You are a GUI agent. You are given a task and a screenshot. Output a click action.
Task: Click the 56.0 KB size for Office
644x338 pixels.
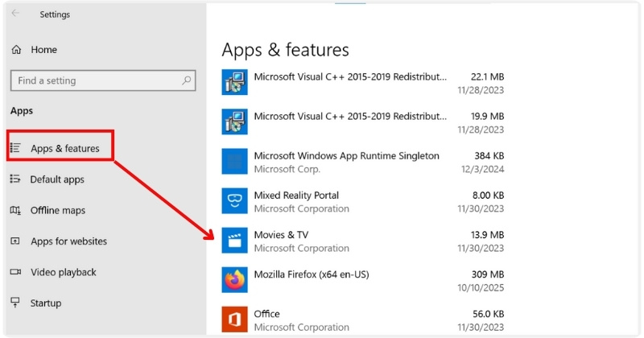coord(488,314)
